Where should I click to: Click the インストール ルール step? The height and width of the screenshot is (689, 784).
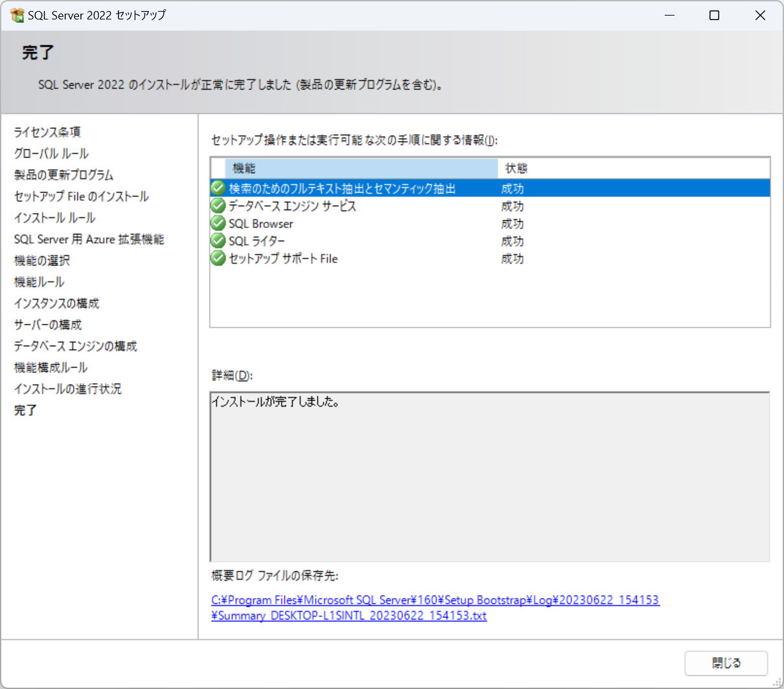point(54,218)
